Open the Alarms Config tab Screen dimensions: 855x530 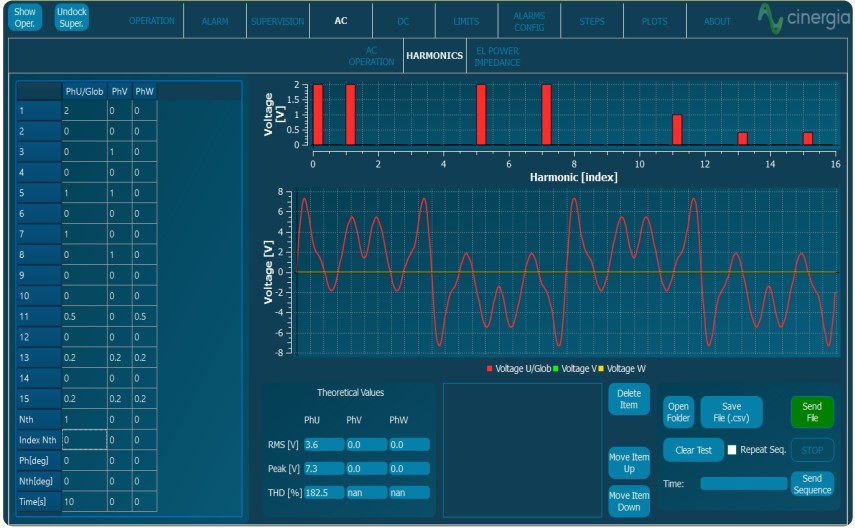529,21
